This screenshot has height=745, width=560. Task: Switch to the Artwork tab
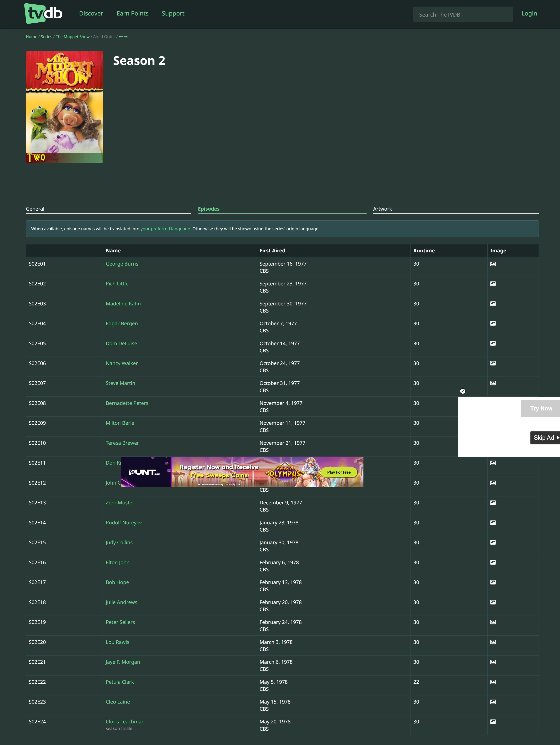click(382, 209)
